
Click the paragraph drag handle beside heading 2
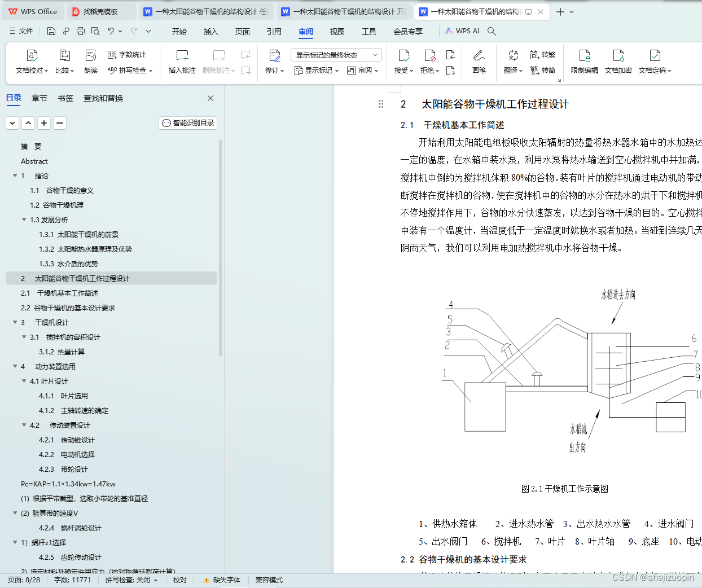[381, 104]
